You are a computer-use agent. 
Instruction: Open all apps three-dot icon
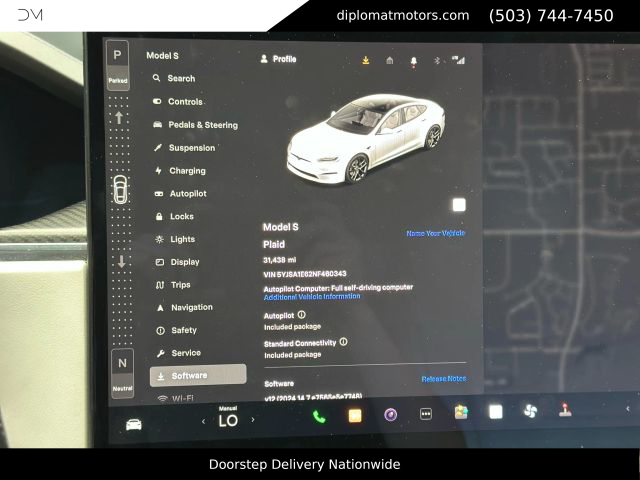(426, 414)
